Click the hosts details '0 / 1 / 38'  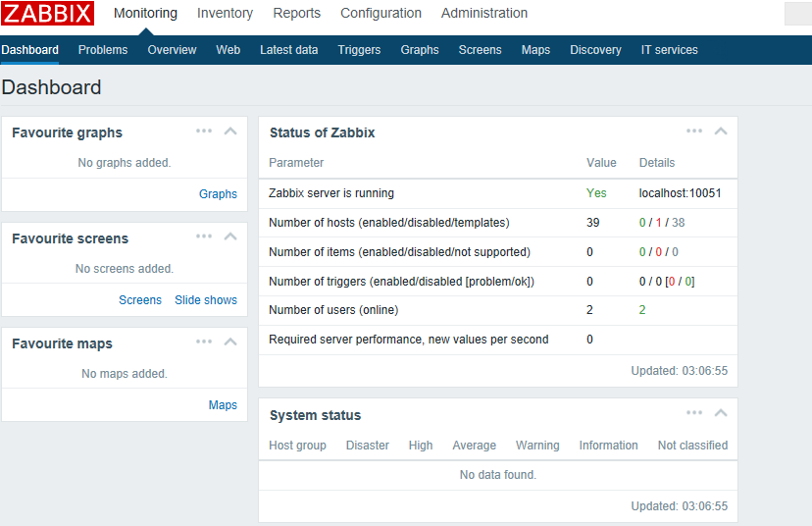pos(662,223)
